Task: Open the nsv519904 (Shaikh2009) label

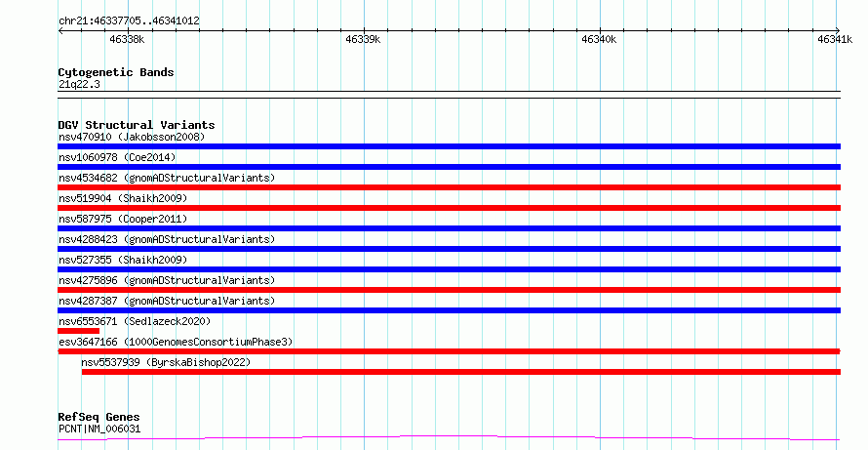Action: tap(123, 198)
